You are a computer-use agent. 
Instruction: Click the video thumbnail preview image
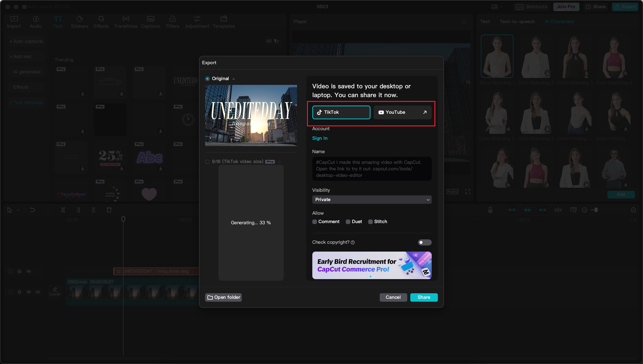[x=251, y=115]
